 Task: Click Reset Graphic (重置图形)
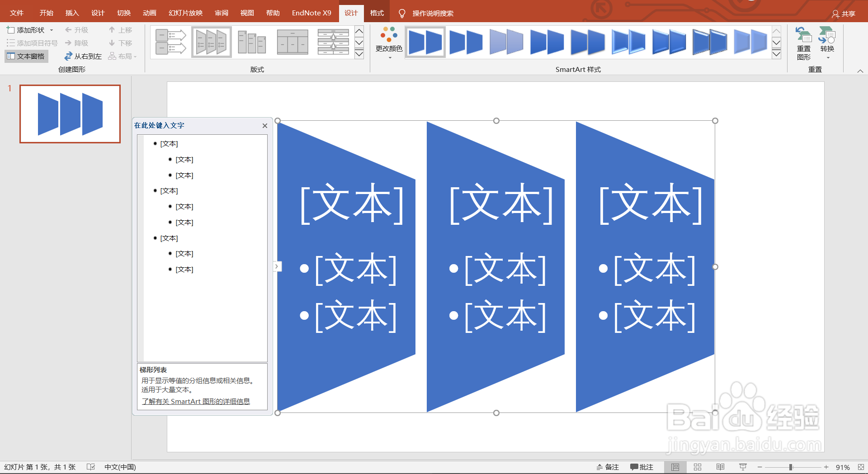click(x=804, y=43)
